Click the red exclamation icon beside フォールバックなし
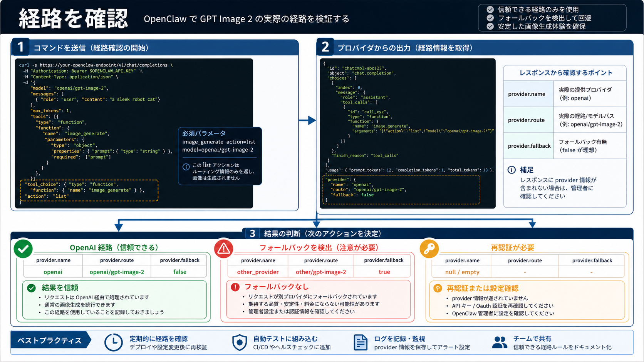 coord(235,287)
